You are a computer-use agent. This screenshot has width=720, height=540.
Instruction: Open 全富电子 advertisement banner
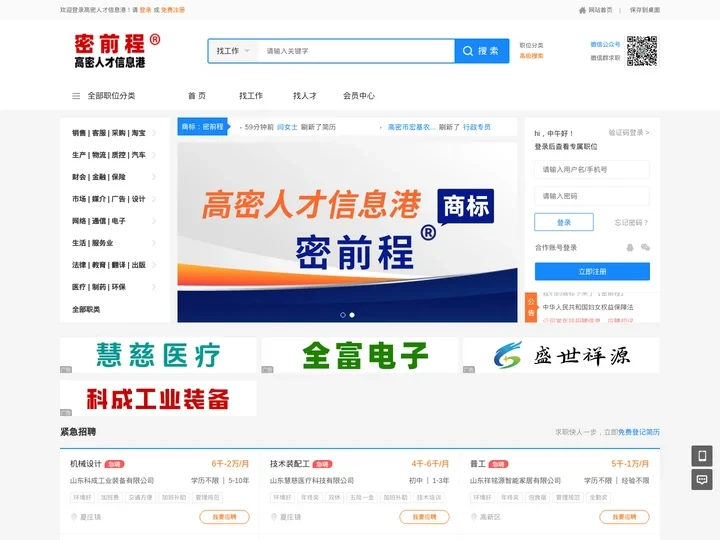pos(360,355)
